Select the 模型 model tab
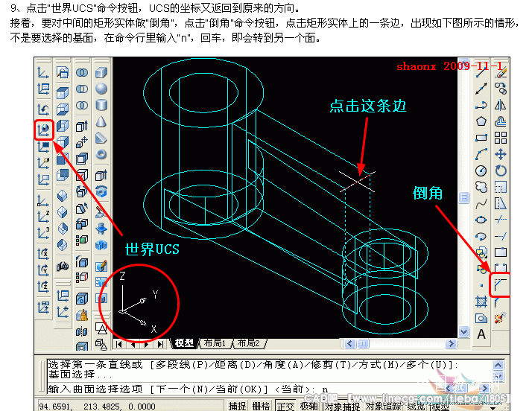This screenshot has height=411, width=532. tap(185, 343)
